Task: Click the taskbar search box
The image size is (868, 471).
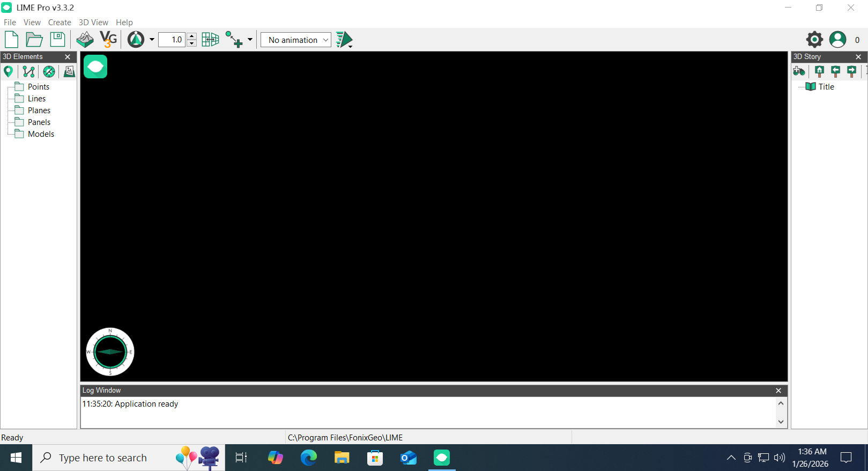Action: 129,458
